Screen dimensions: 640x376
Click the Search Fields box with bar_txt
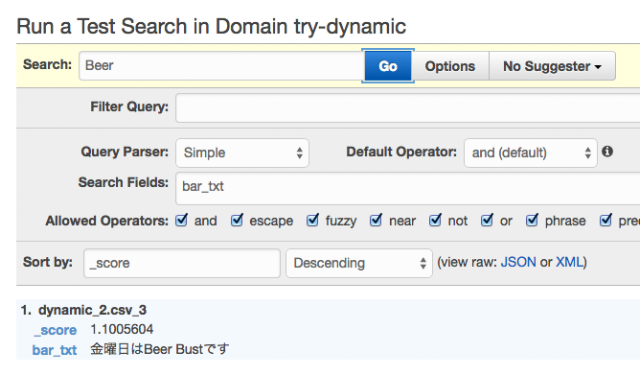click(407, 188)
